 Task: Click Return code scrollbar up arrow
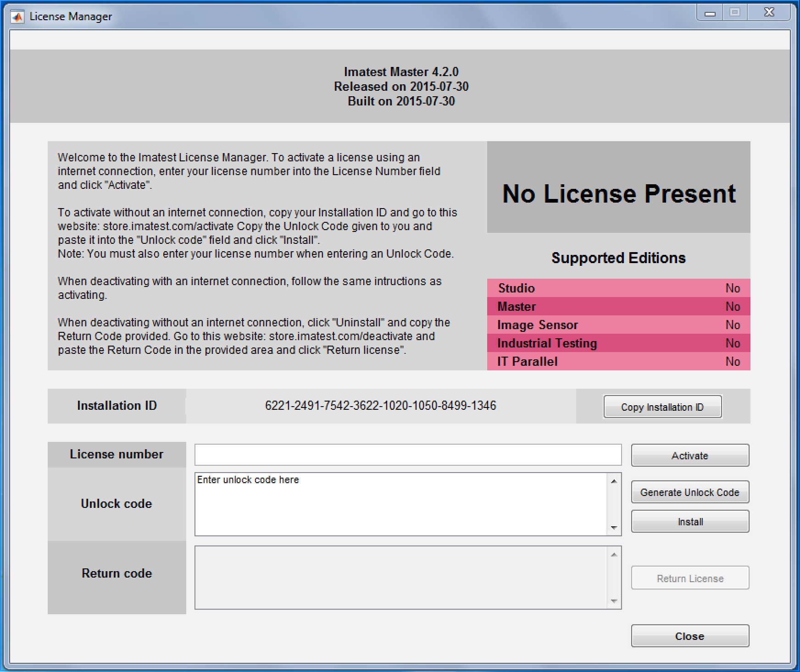pos(614,555)
